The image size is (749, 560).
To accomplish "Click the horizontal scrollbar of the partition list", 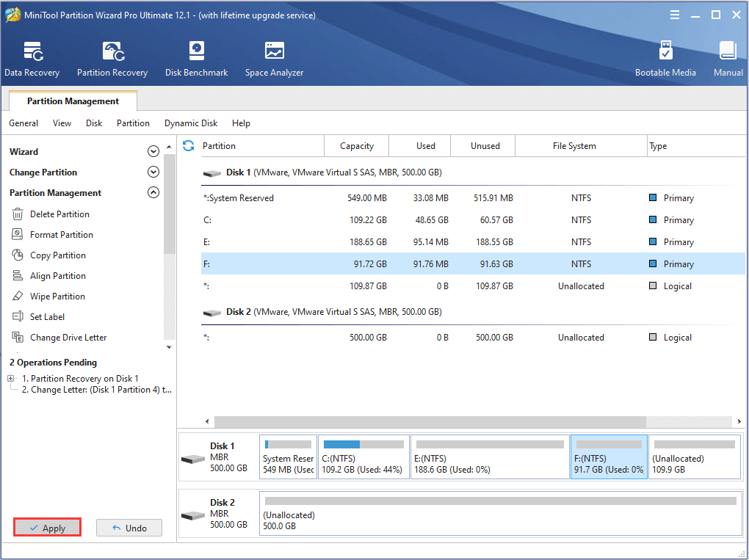I will tap(430, 421).
